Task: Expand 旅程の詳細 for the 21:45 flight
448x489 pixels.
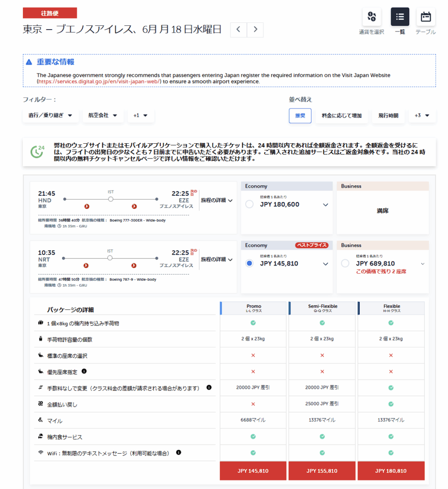Action: [217, 201]
